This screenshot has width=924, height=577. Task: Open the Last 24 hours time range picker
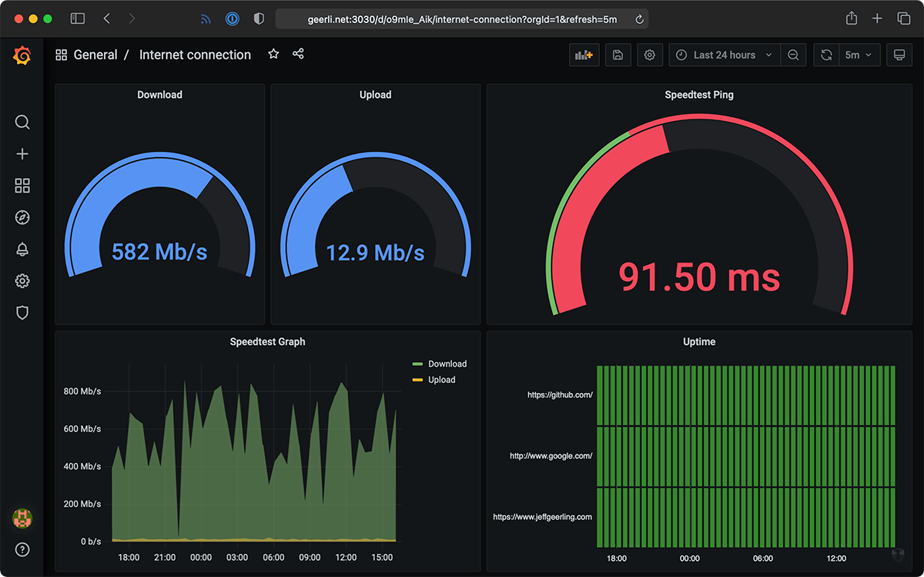722,55
